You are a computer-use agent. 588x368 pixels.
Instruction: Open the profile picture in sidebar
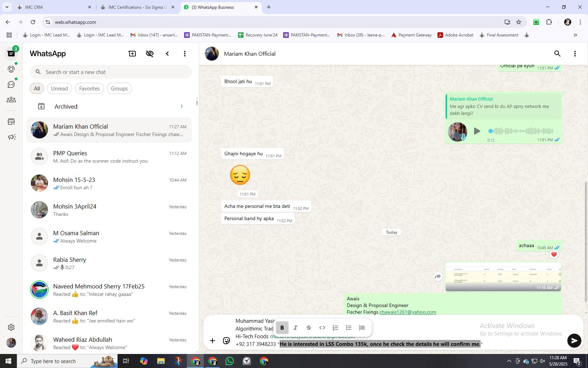click(11, 342)
